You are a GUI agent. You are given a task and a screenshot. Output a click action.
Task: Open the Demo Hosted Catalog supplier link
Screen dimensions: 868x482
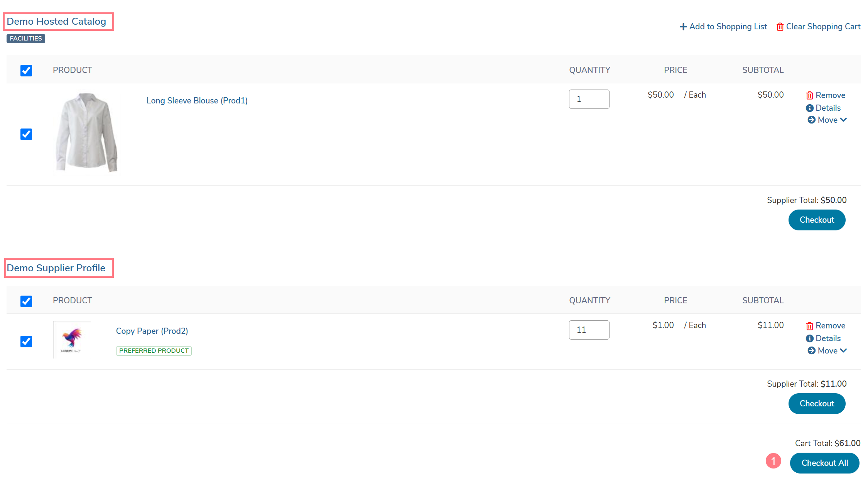(56, 22)
